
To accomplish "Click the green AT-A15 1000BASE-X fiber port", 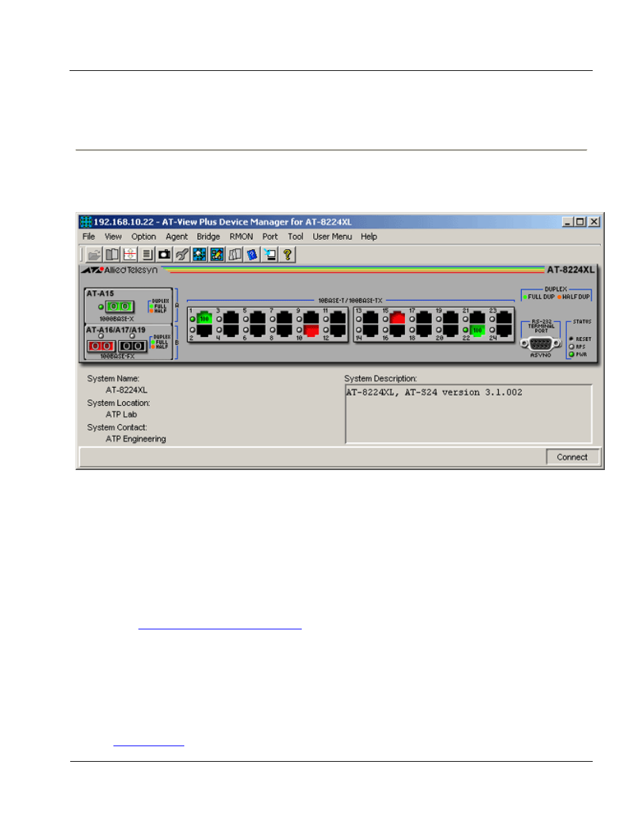I will coord(119,307).
